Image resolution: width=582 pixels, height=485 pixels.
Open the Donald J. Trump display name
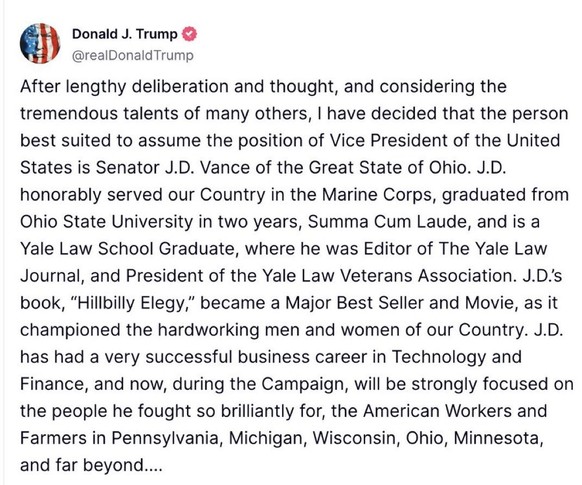pyautogui.click(x=125, y=34)
